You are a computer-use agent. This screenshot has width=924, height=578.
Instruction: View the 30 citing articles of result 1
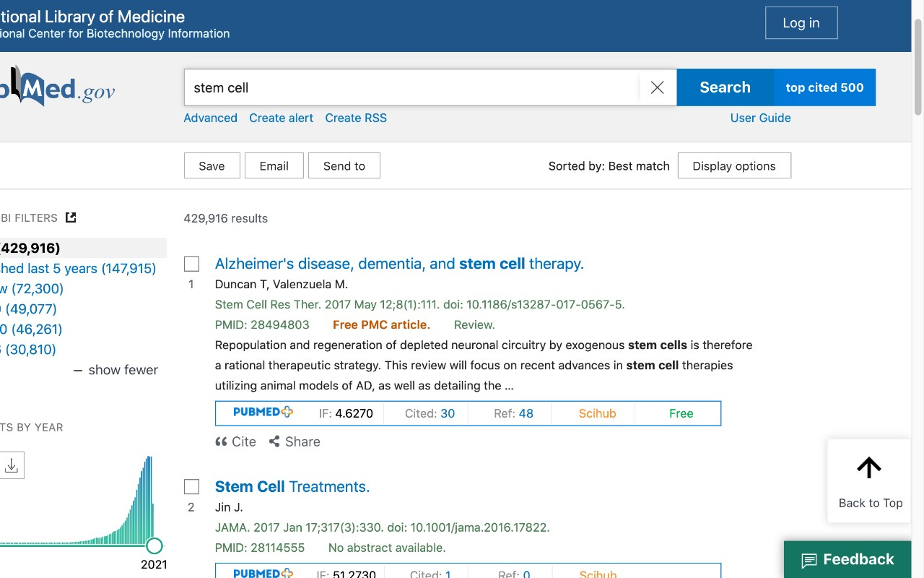click(x=448, y=413)
